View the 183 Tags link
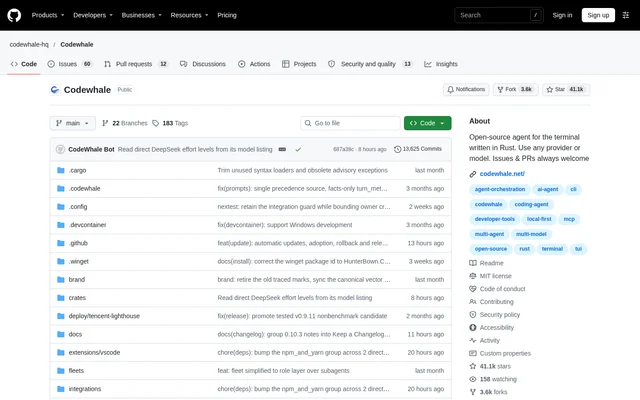 pos(170,123)
